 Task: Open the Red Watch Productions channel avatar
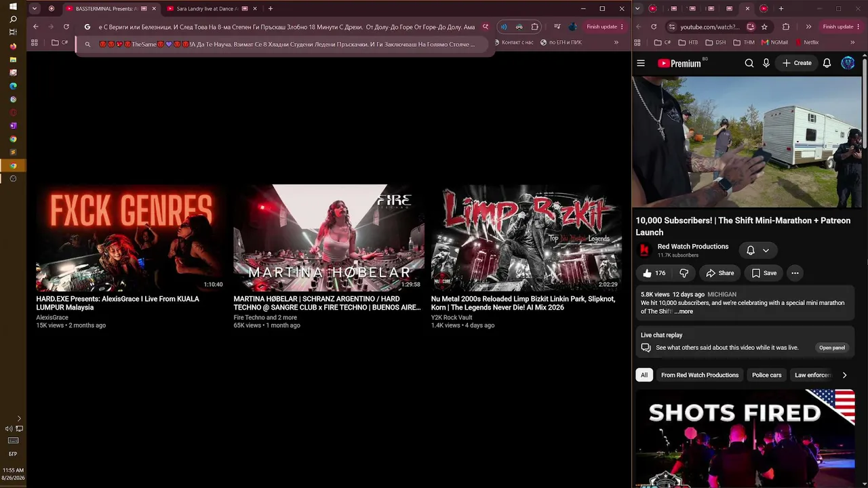pos(644,251)
